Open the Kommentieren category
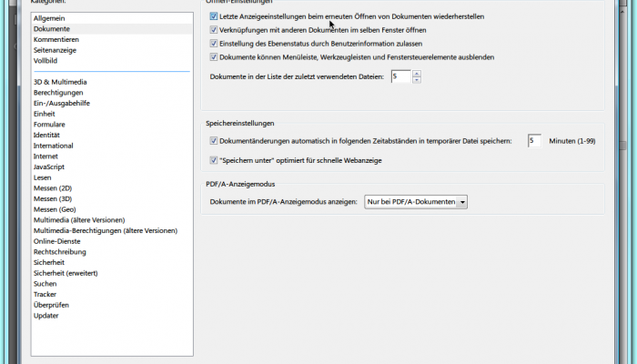The width and height of the screenshot is (637, 364). [56, 39]
